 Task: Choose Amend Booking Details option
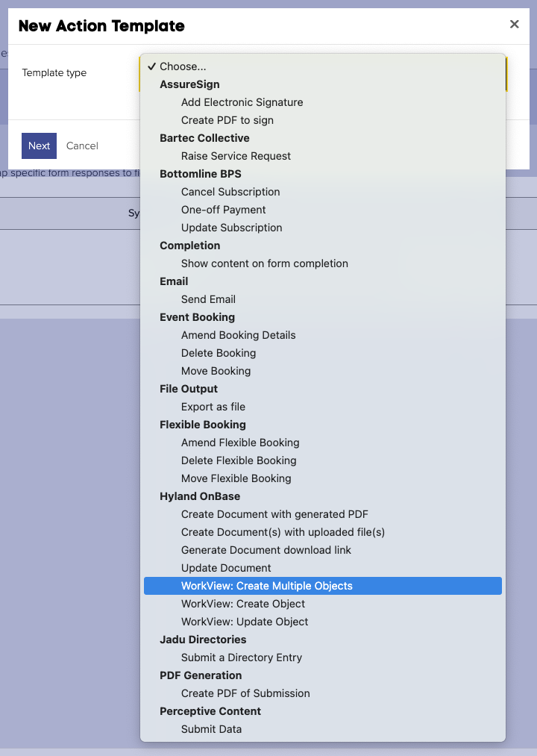point(323,335)
